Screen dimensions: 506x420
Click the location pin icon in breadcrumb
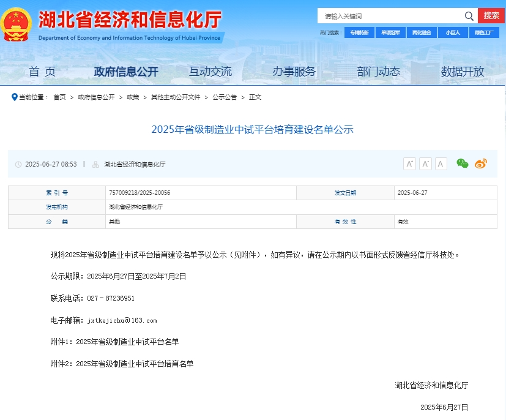[x=14, y=97]
